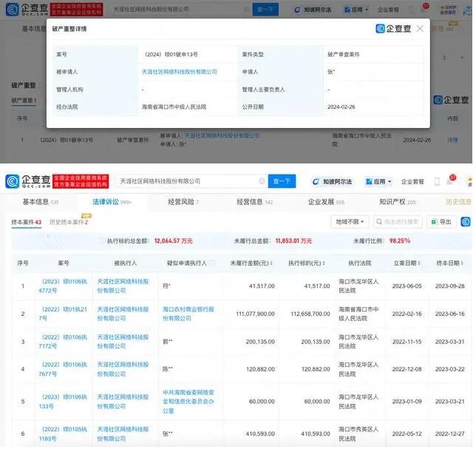
Task: Click the 企业套餐 menu item
Action: pyautogui.click(x=412, y=181)
